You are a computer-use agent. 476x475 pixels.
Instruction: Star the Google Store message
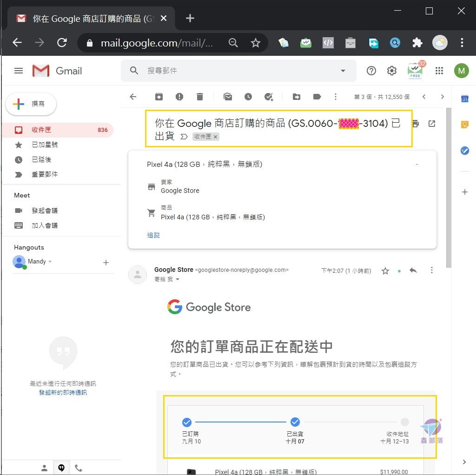(385, 271)
